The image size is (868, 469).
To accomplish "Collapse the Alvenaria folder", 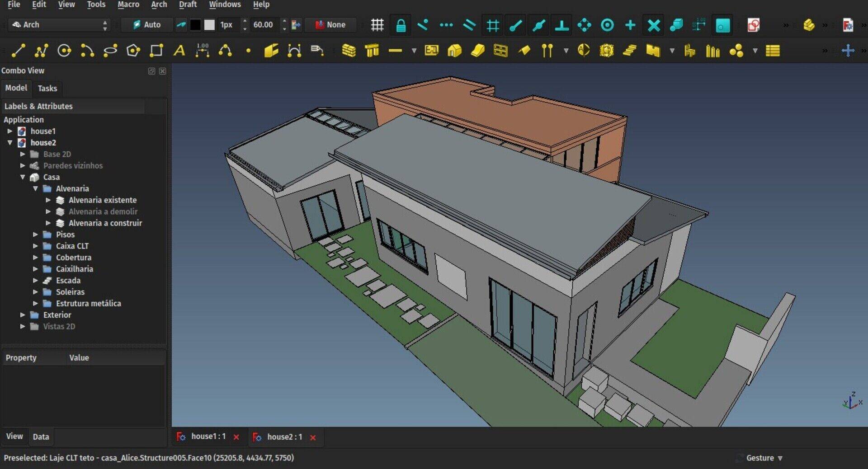I will (35, 188).
